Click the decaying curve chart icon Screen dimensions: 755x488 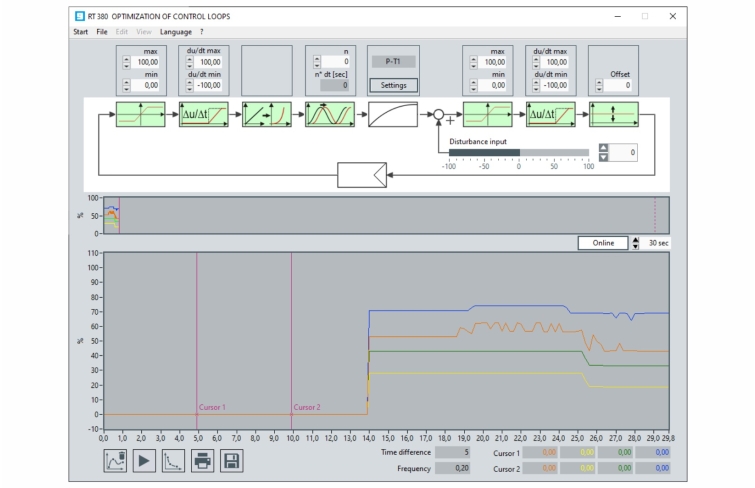(x=173, y=461)
